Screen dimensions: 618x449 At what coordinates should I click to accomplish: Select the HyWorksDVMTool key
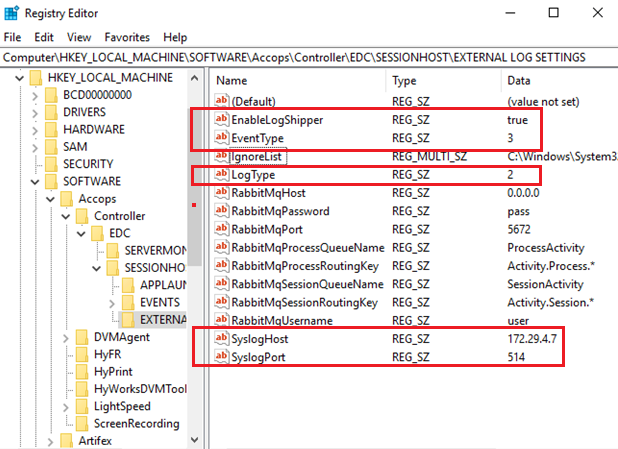140,389
